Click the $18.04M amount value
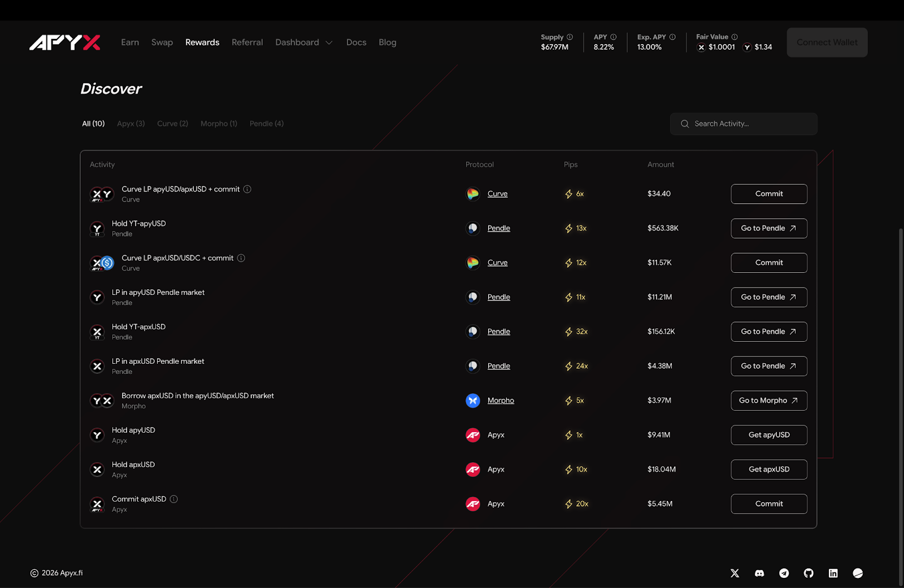Image resolution: width=904 pixels, height=588 pixels. coord(662,469)
